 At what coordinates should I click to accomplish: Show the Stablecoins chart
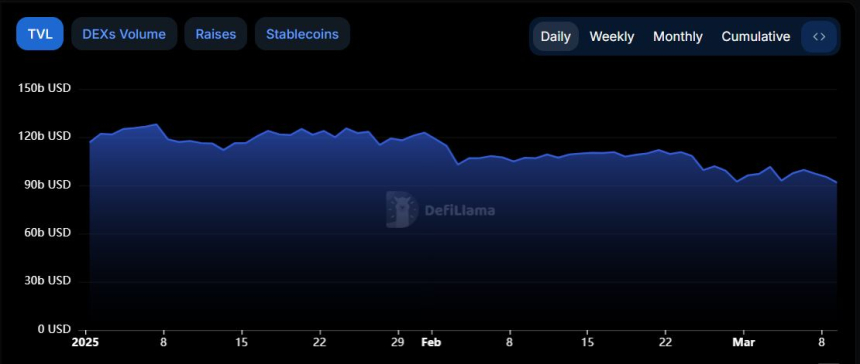(302, 34)
